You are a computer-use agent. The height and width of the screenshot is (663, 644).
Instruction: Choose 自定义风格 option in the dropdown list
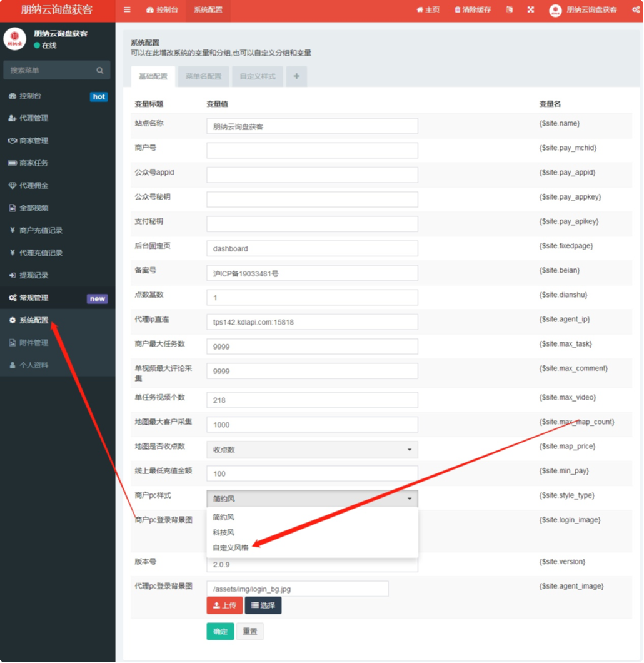(312, 547)
